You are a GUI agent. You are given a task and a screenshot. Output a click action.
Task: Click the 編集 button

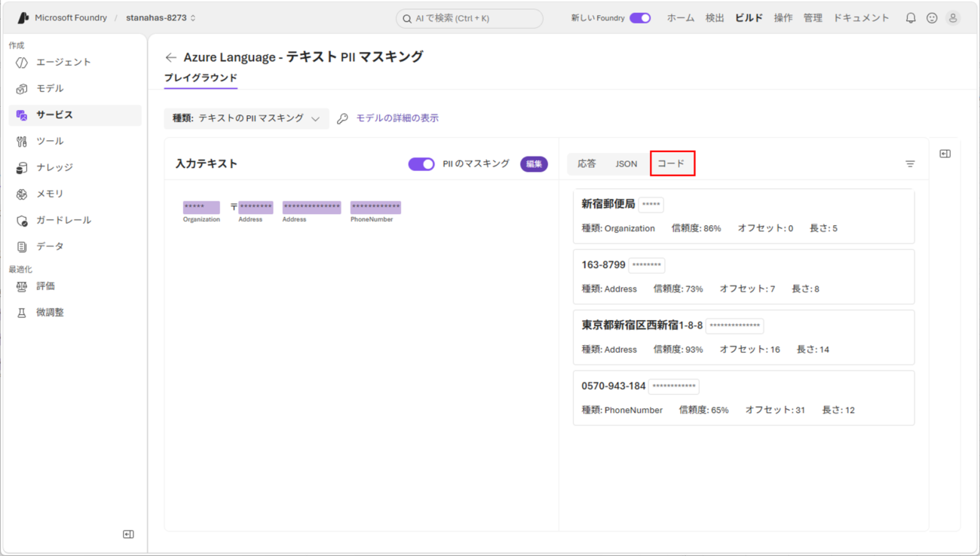tap(534, 164)
